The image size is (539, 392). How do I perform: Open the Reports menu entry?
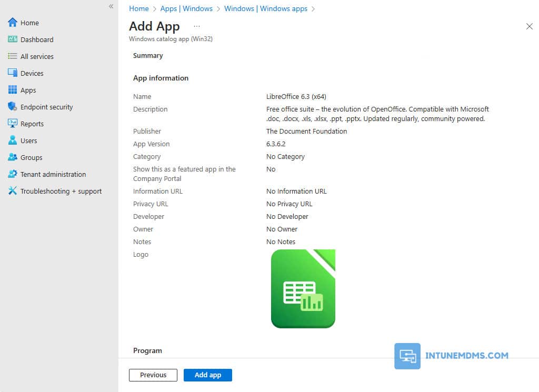32,124
